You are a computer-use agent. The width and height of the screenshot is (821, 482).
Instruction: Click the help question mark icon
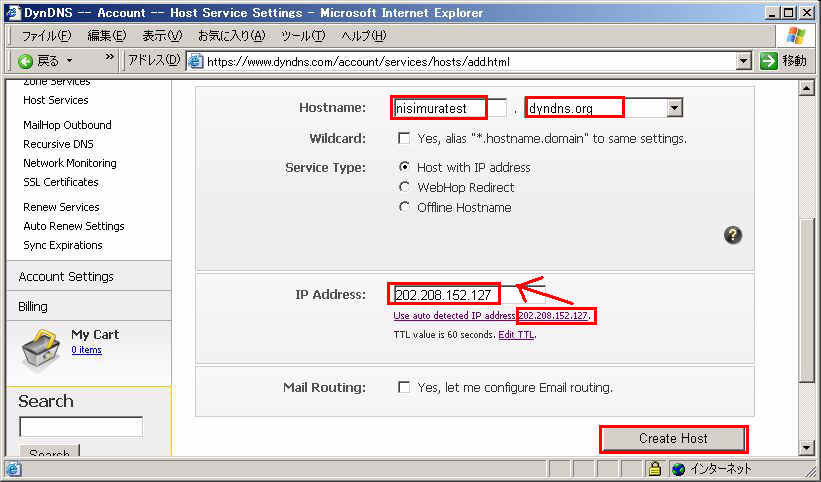[733, 235]
